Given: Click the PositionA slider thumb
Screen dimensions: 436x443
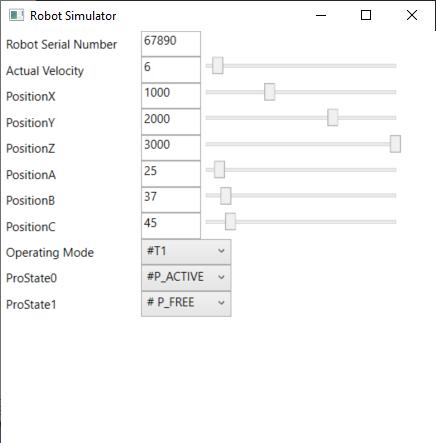Looking at the screenshot, I should (x=219, y=170).
